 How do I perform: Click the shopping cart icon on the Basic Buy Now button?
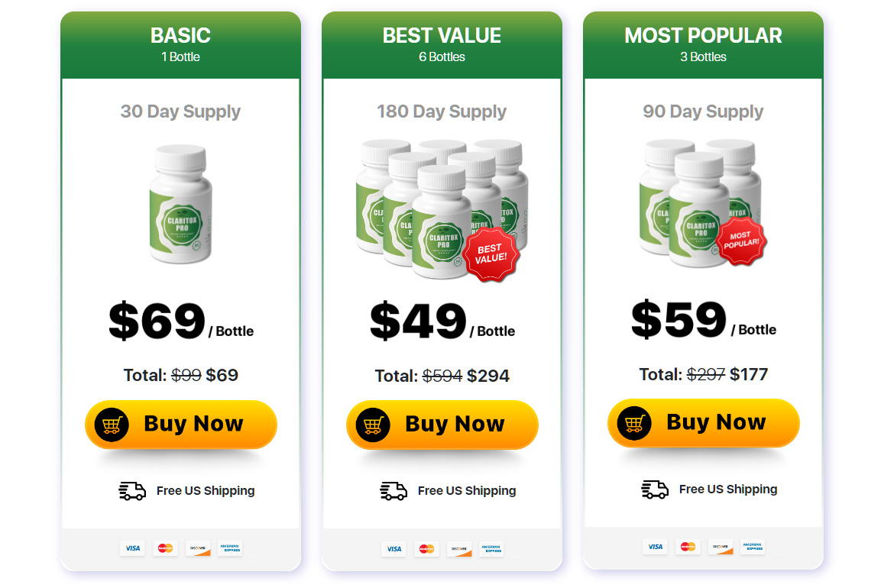tap(112, 424)
